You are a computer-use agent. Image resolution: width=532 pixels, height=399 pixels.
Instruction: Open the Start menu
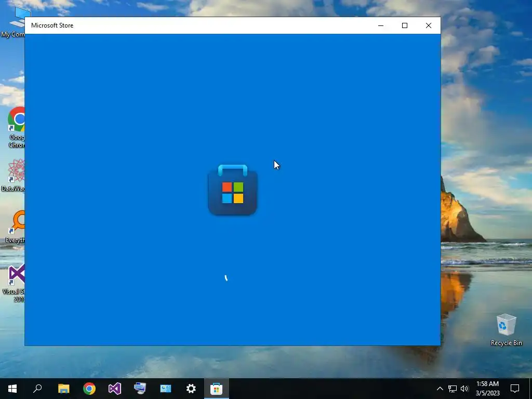pos(12,389)
